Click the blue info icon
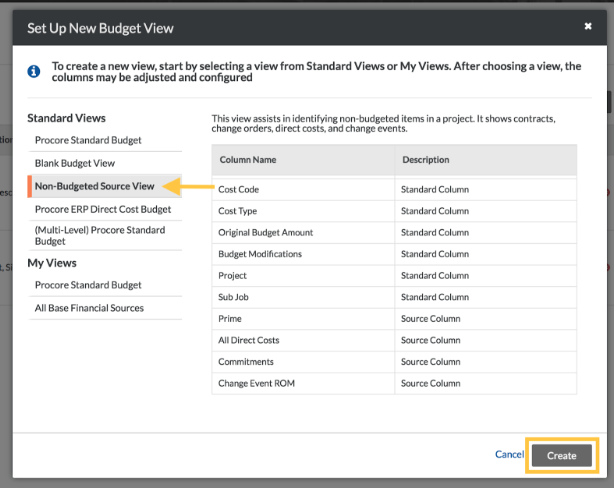The width and height of the screenshot is (614, 488). (x=34, y=71)
